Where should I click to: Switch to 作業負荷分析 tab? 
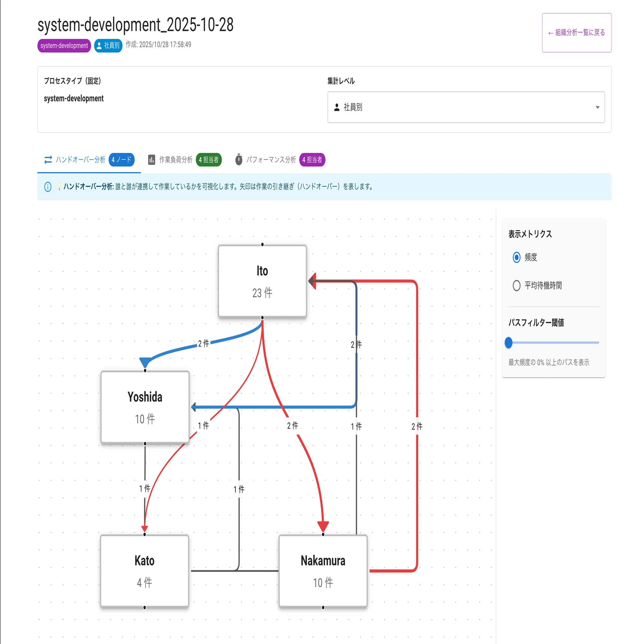185,160
